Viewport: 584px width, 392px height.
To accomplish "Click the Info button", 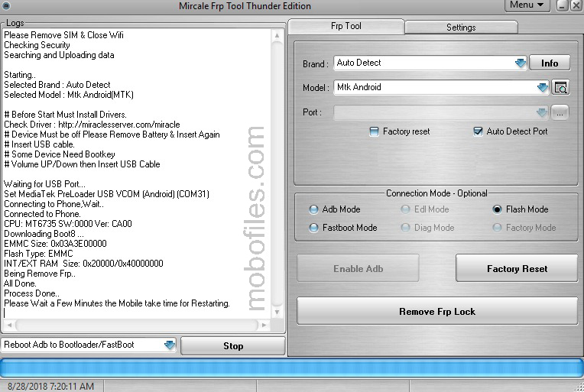I will 550,63.
